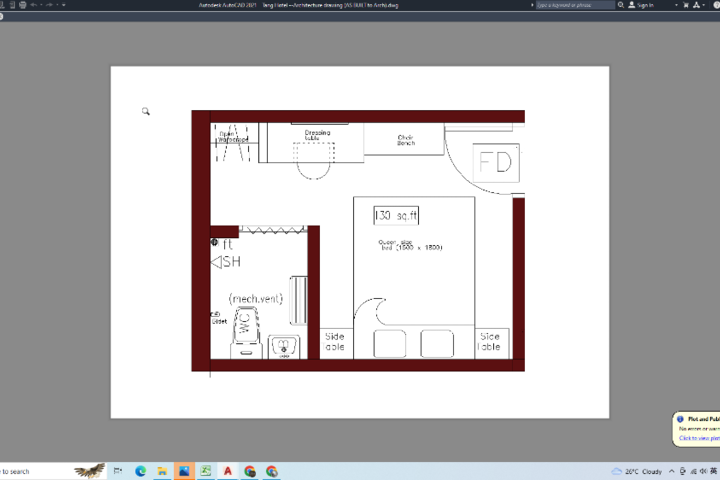Select the 'Dressing table' text in drawing
Viewport: 720px width, 480px height.
[317, 135]
